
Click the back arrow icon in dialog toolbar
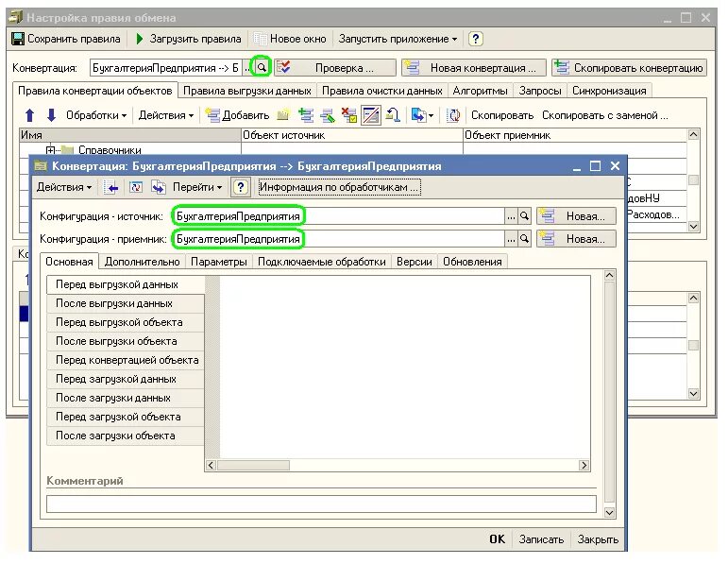click(111, 187)
